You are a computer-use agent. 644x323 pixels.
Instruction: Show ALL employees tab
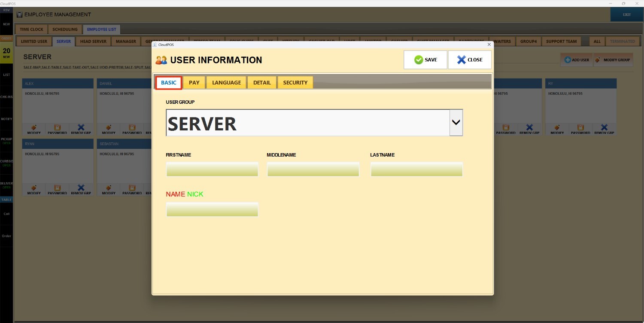[x=597, y=42]
